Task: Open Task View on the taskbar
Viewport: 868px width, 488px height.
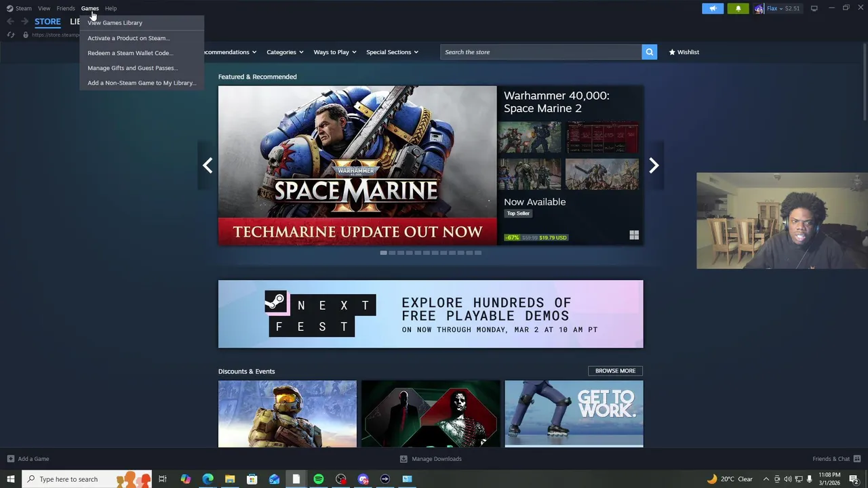Action: (163, 479)
